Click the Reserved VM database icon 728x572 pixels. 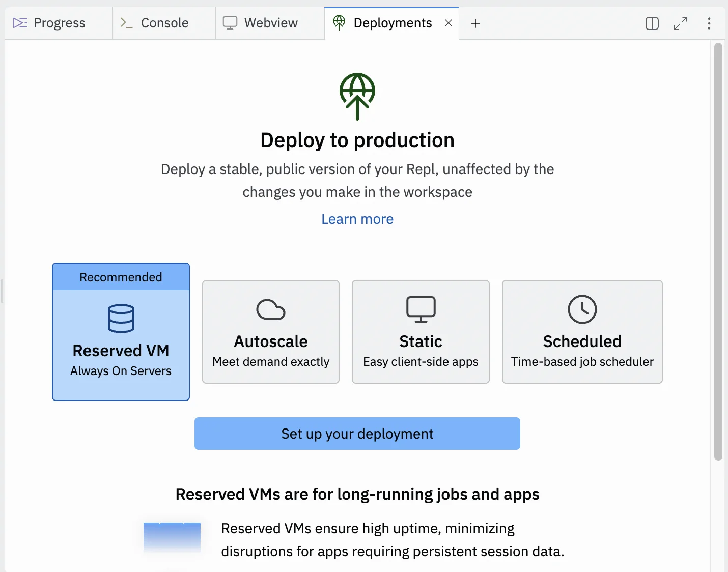[x=121, y=319]
